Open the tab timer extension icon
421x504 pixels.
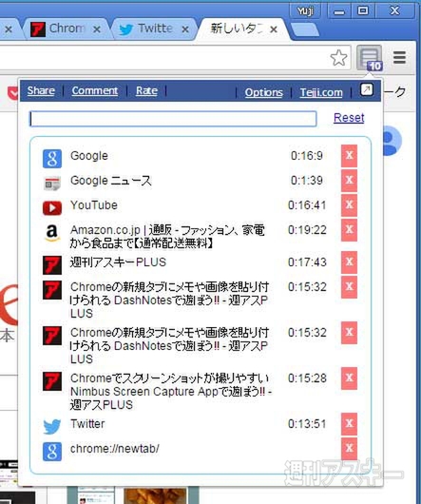pyautogui.click(x=370, y=58)
